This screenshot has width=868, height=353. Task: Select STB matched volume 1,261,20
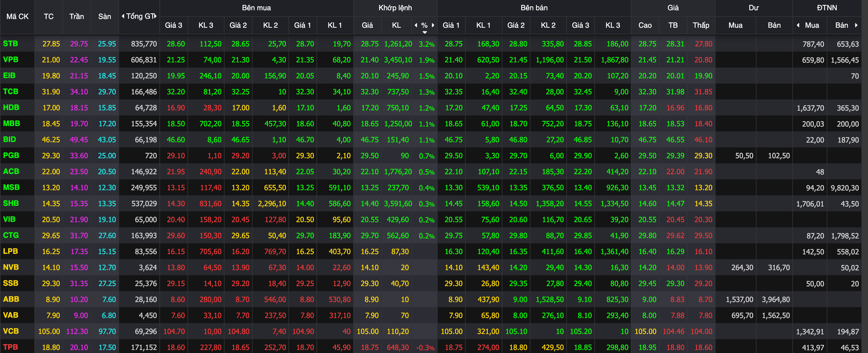pyautogui.click(x=398, y=44)
